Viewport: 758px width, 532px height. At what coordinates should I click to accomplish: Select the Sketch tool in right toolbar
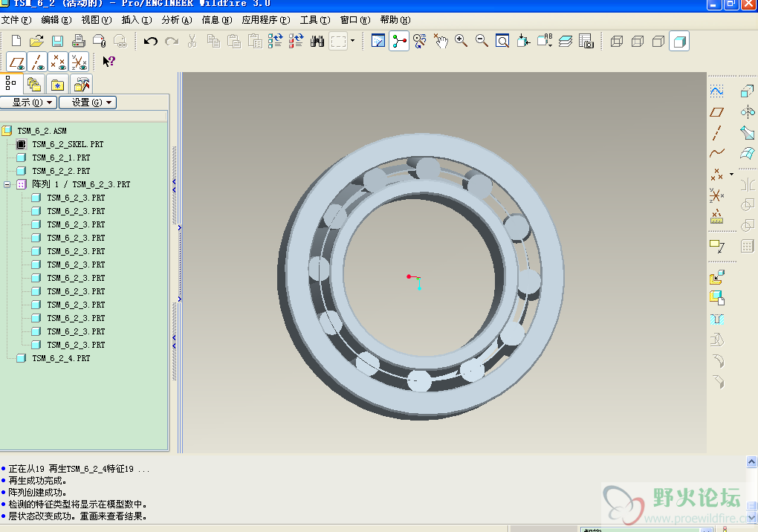(x=716, y=91)
